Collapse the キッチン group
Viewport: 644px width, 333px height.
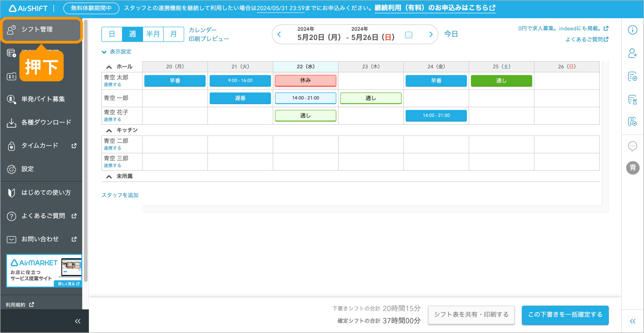(109, 130)
